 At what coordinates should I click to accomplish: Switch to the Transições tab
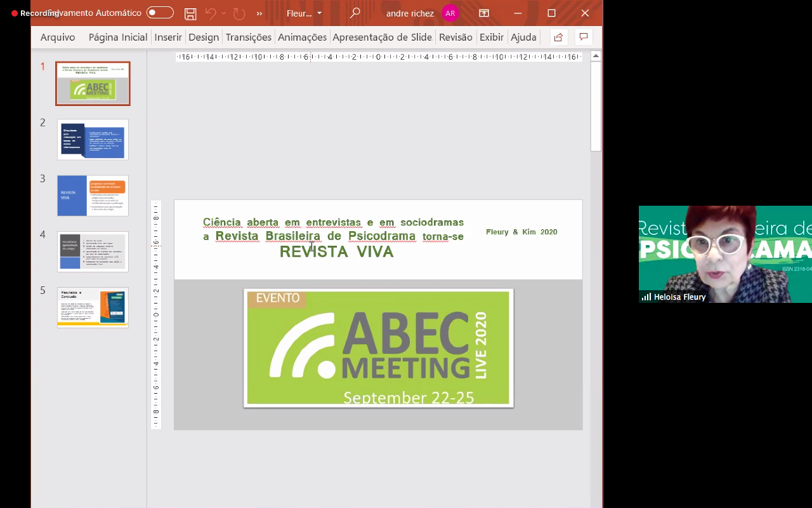click(248, 37)
